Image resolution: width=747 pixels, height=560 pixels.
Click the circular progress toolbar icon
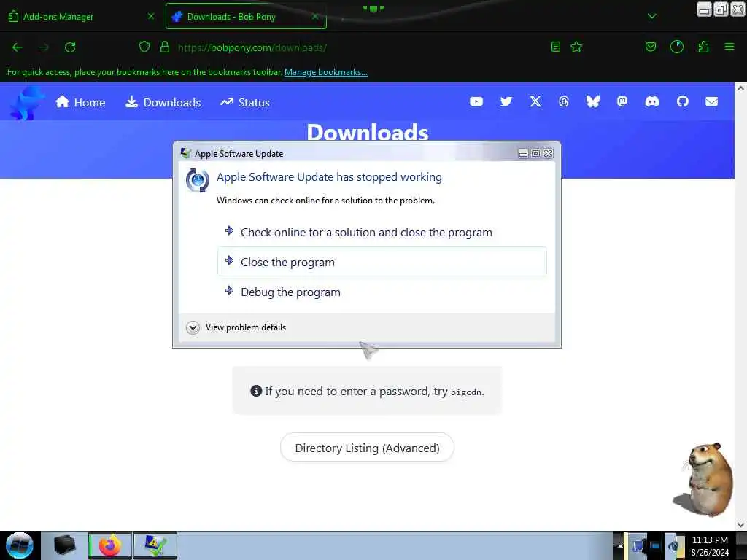click(677, 47)
